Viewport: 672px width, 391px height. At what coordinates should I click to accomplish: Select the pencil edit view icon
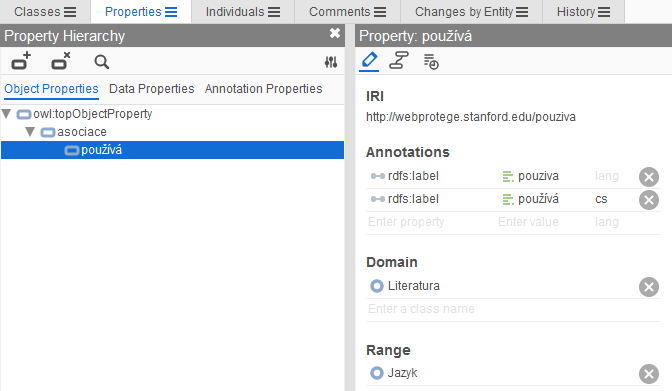[x=369, y=60]
